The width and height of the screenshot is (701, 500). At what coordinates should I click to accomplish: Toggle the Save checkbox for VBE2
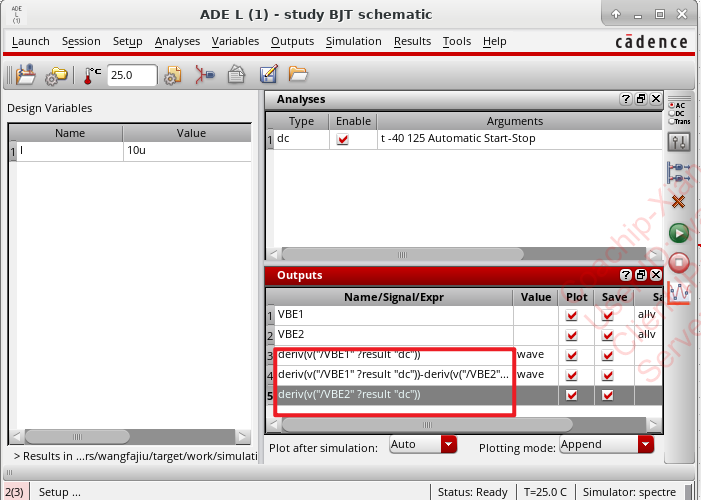click(x=607, y=335)
